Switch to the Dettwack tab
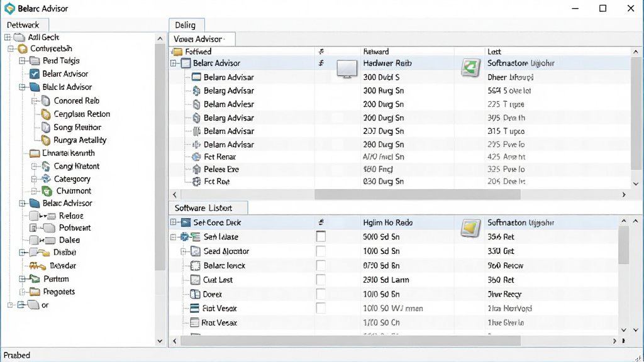The height and width of the screenshot is (362, 644). tap(25, 25)
